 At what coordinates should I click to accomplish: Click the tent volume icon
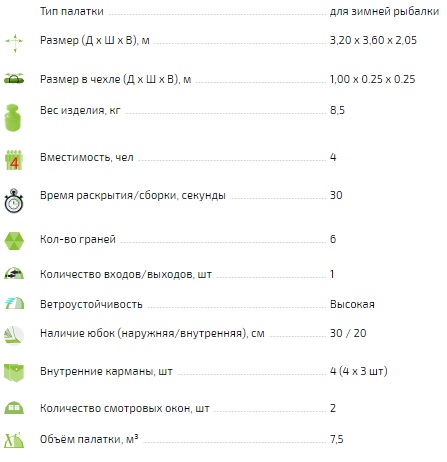click(14, 440)
